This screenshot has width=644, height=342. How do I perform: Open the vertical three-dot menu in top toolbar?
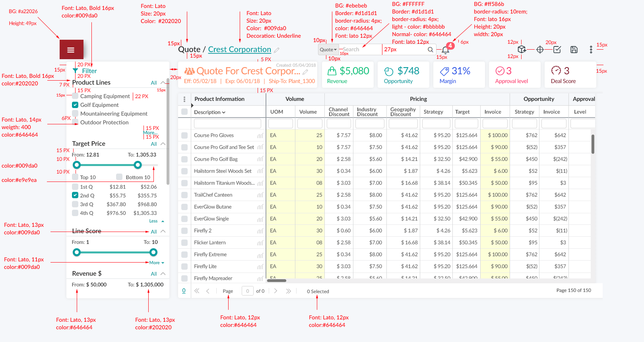pos(591,50)
